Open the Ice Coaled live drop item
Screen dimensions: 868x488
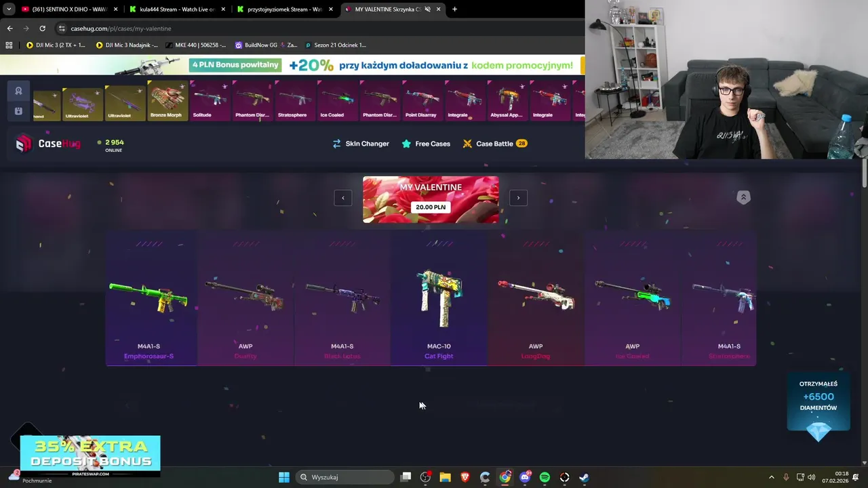(336, 100)
